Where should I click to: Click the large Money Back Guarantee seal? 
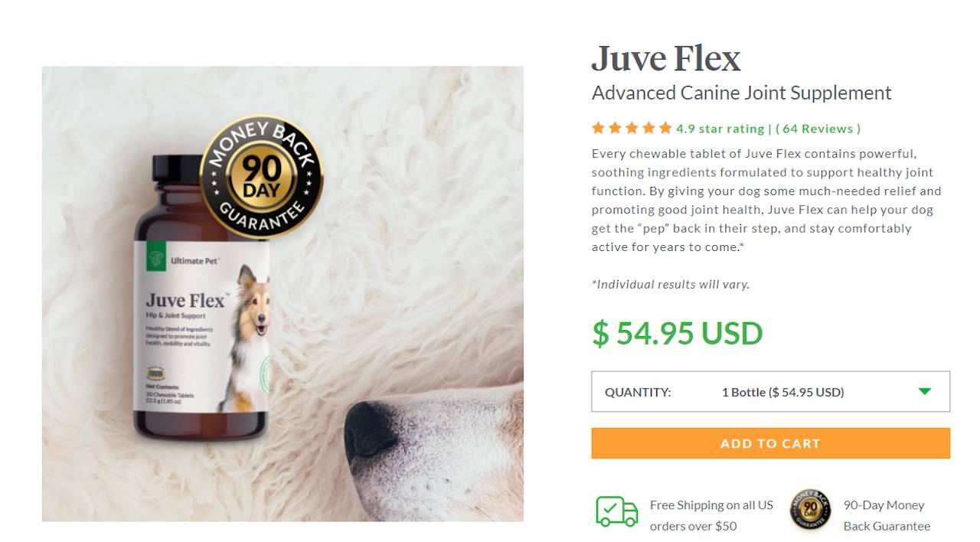coord(261,178)
